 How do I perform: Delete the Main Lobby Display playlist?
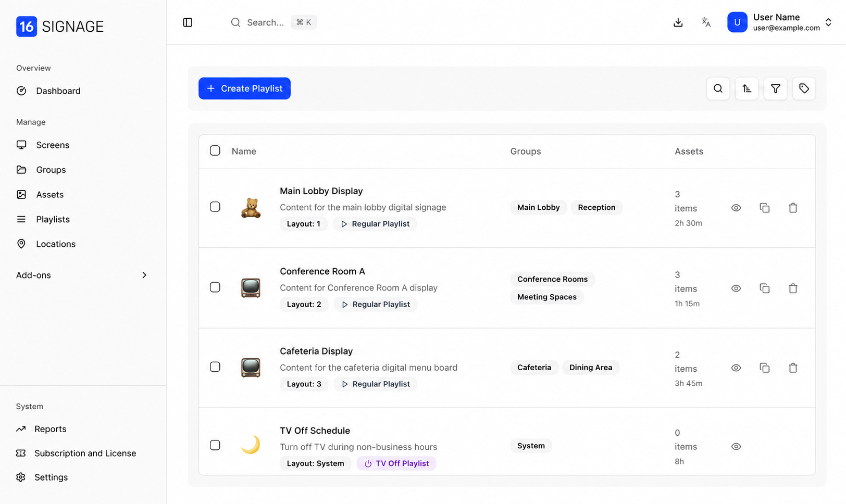click(793, 208)
